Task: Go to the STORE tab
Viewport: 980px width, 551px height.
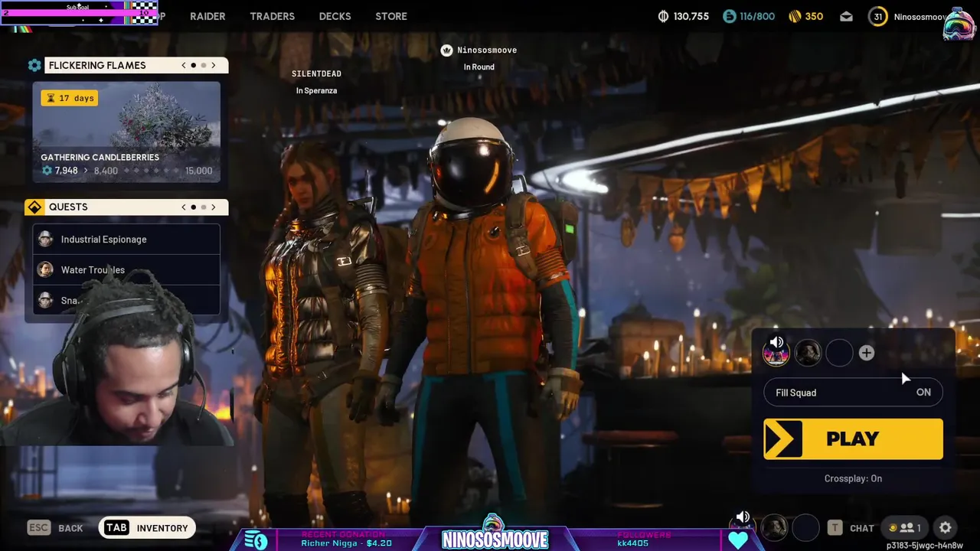Action: click(x=391, y=16)
